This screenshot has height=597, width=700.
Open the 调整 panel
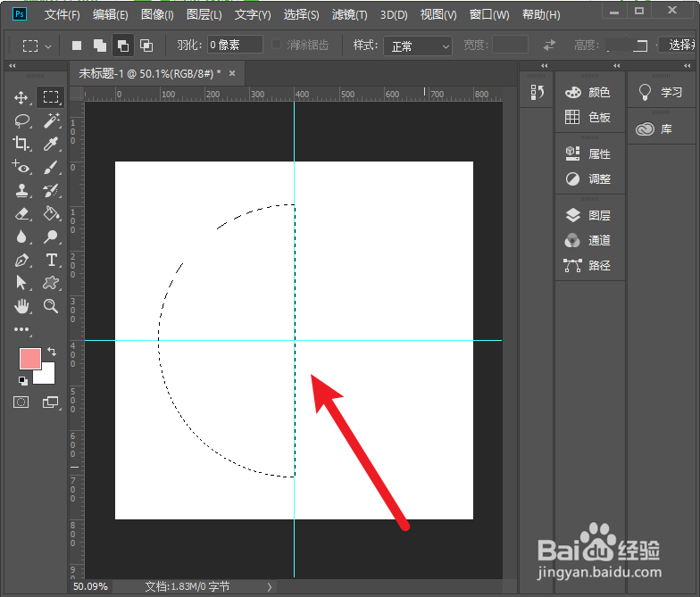(587, 178)
